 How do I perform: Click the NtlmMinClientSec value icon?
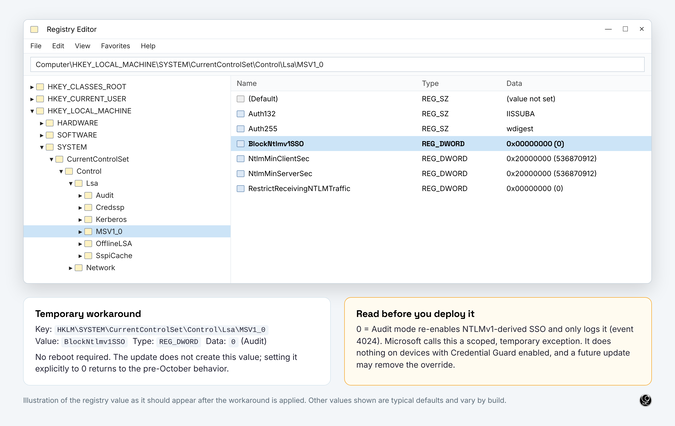[241, 158]
